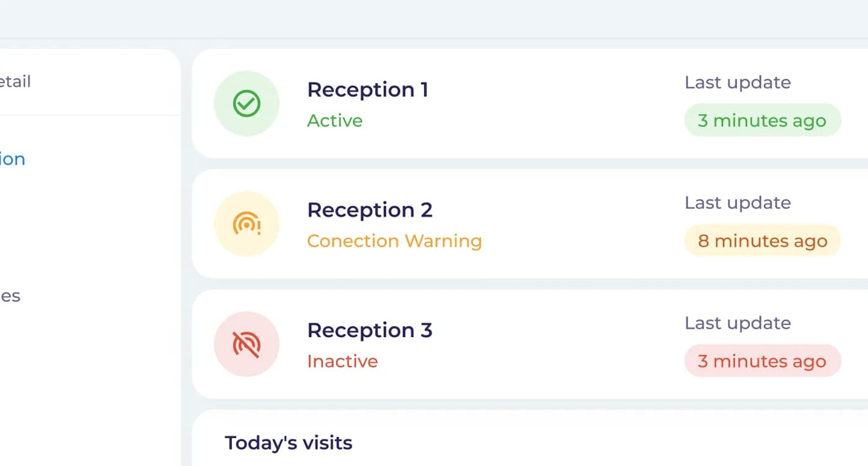
Task: Select the Reception 3 title
Action: pyautogui.click(x=370, y=330)
